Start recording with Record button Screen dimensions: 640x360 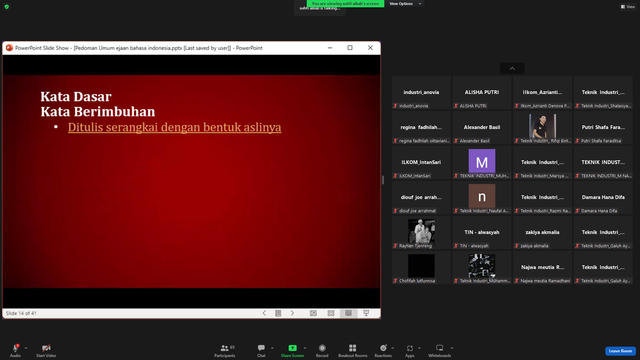point(322,350)
